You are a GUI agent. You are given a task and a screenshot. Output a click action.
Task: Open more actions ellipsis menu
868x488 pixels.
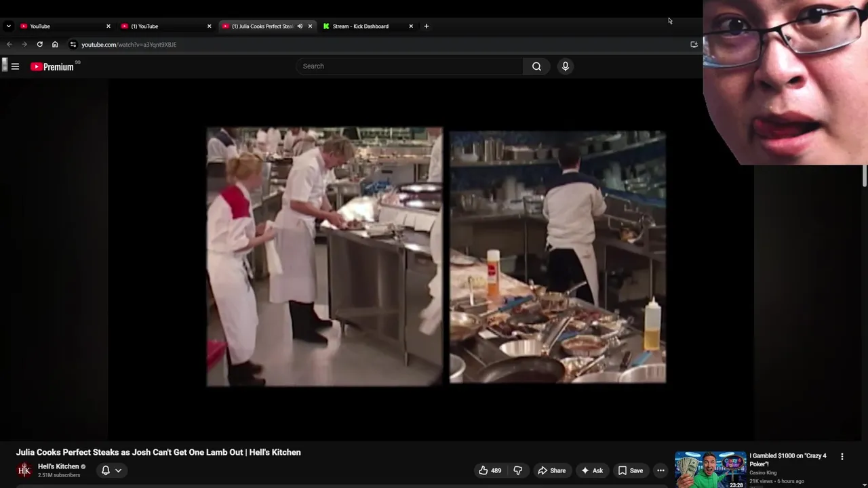pyautogui.click(x=660, y=470)
